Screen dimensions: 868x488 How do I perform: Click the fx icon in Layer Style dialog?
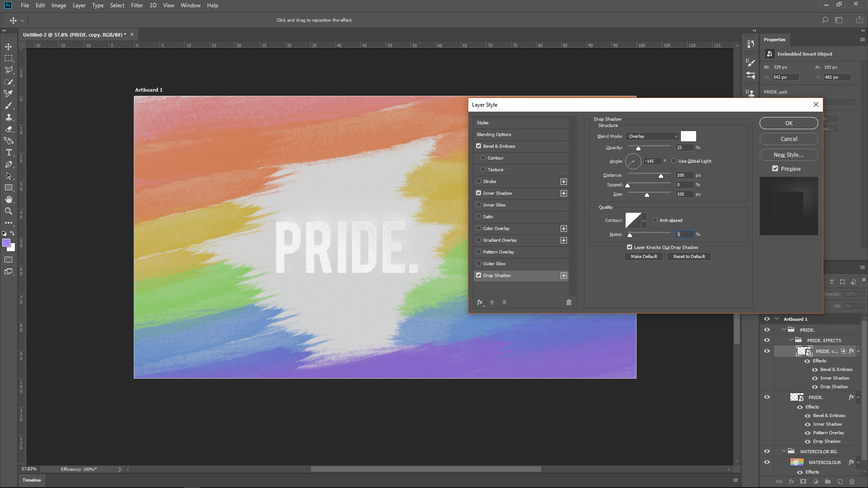tap(480, 302)
